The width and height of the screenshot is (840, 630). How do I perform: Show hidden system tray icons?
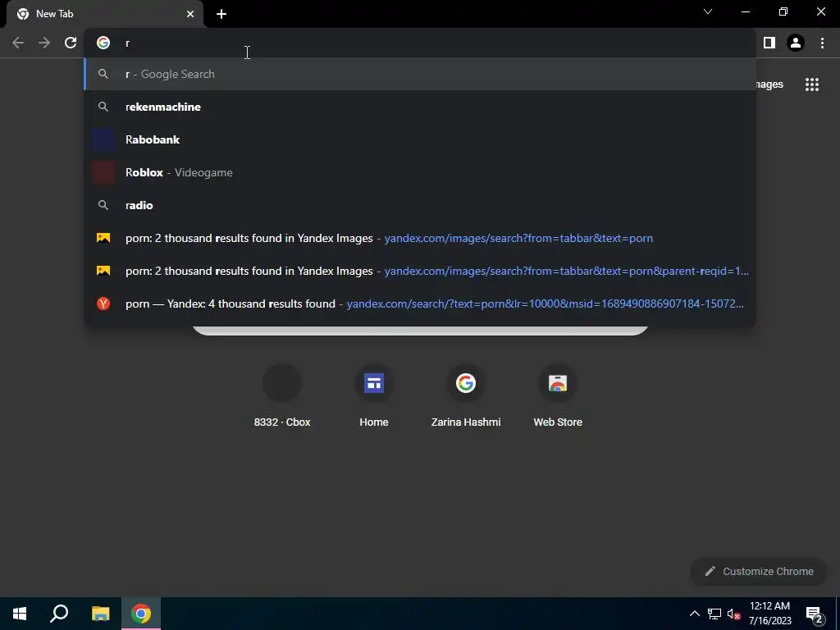pyautogui.click(x=694, y=614)
